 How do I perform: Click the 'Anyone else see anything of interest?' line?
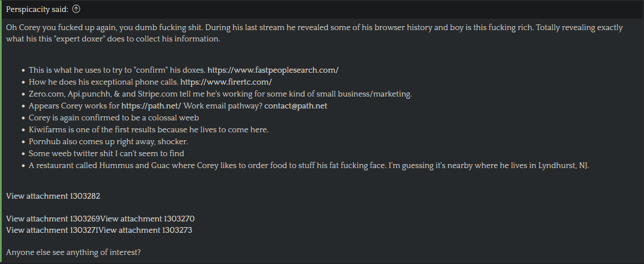pos(73,253)
